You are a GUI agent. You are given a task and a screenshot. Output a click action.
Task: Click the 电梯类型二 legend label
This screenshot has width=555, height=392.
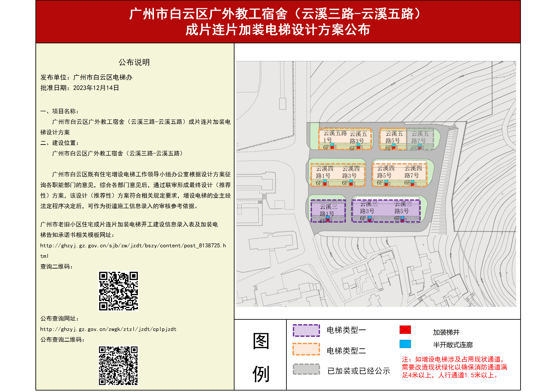[x=346, y=351]
